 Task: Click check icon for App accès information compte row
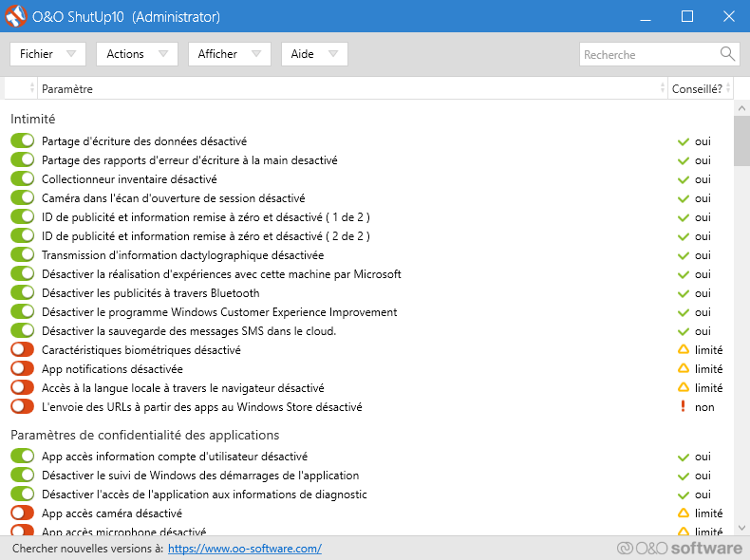tap(683, 457)
